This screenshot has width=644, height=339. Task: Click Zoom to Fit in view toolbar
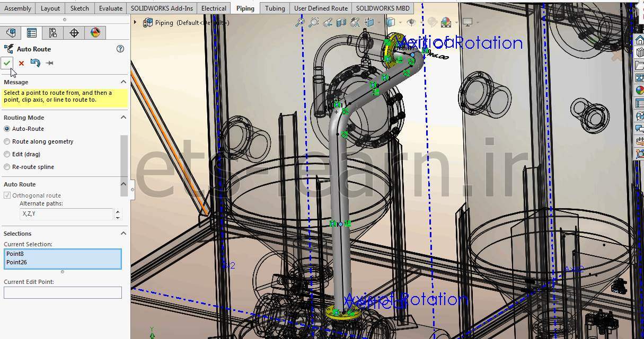click(300, 22)
